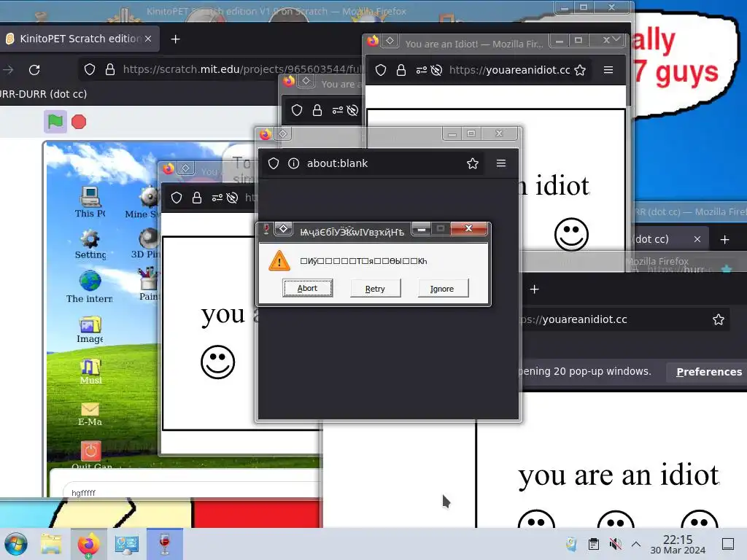Open the Start menu orb
Viewport: 747px width, 560px height.
pyautogui.click(x=16, y=544)
